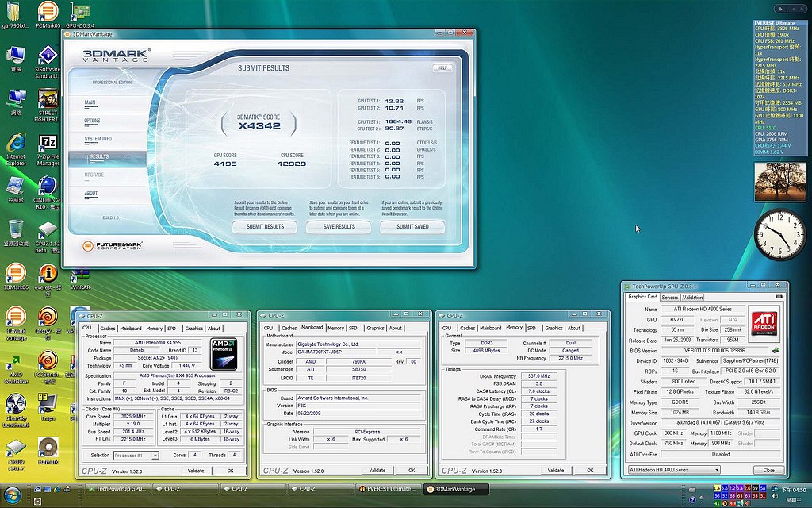Launch Street Fighter from the desktop

pyautogui.click(x=48, y=106)
